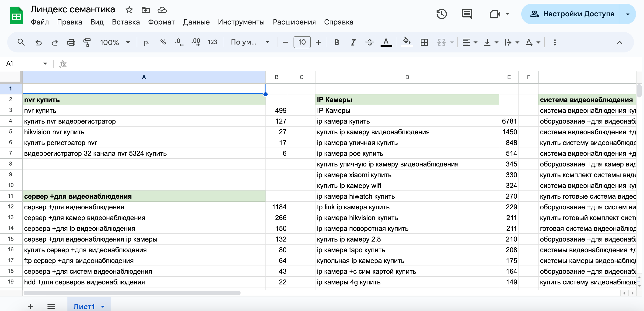The width and height of the screenshot is (644, 311).
Task: Click the horizontal scrollbar thumb
Action: (132, 293)
